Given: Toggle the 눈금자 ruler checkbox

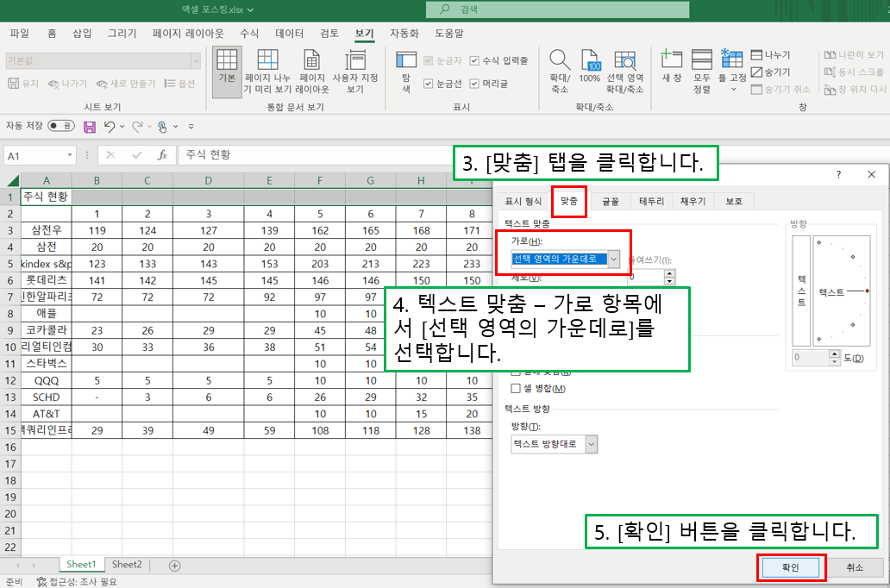Looking at the screenshot, I should [429, 60].
